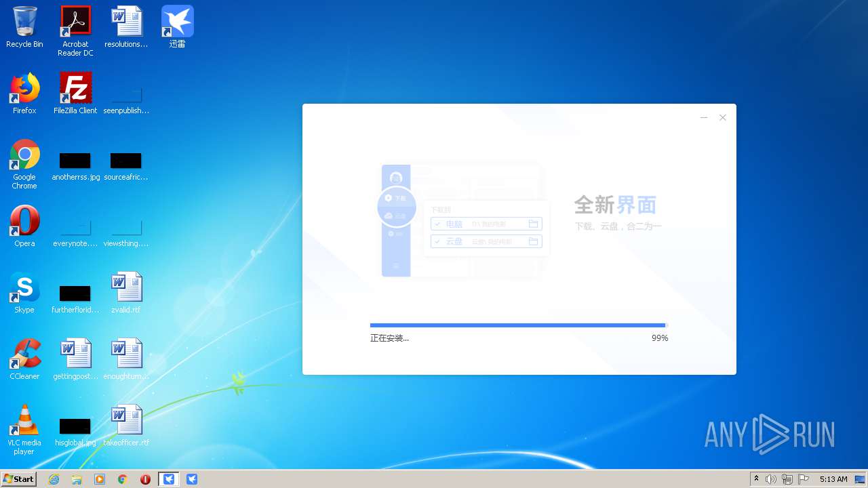The height and width of the screenshot is (488, 868).
Task: Open Windows Explorer folder in taskbar
Action: click(77, 479)
